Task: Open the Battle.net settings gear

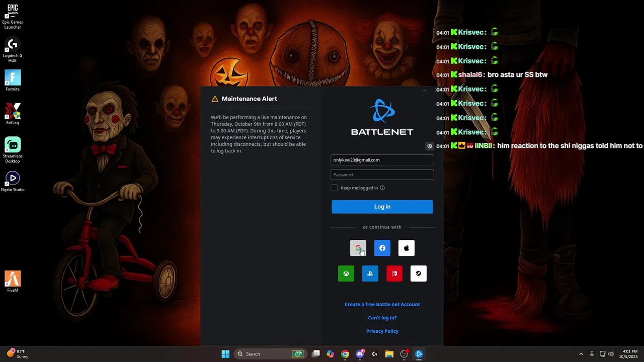Action: 430,146
